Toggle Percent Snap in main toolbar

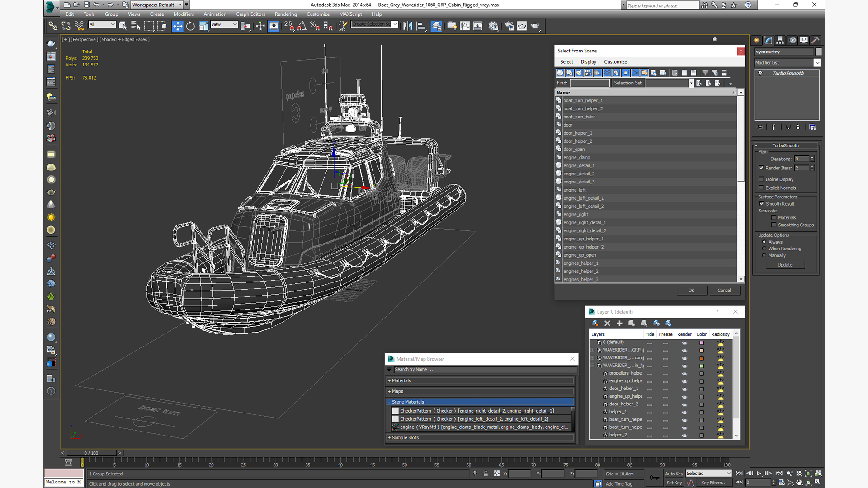(x=315, y=26)
